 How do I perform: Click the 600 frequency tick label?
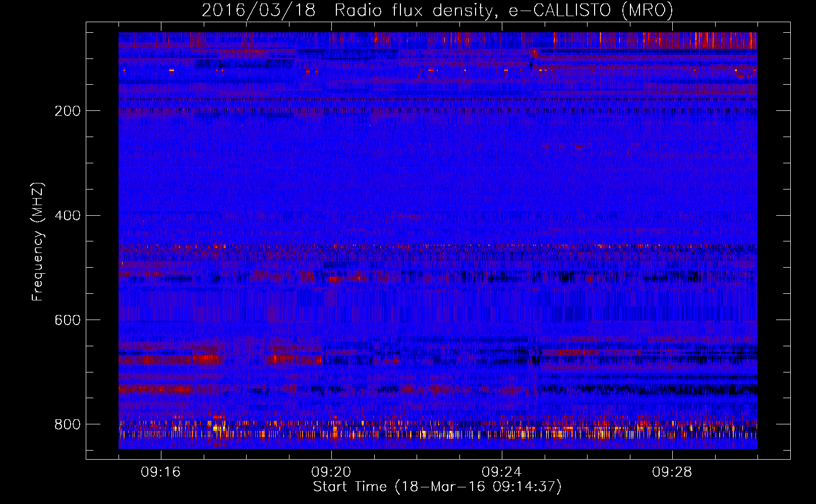(x=68, y=320)
